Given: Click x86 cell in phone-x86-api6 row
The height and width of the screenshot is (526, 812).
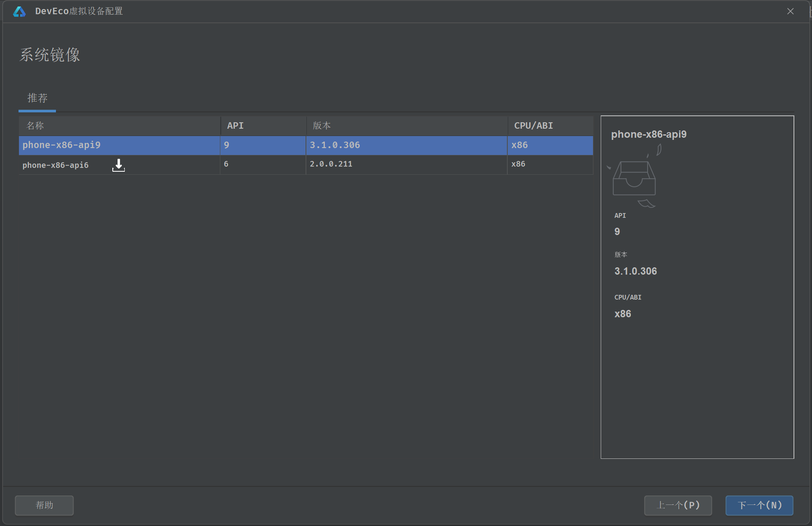Looking at the screenshot, I should (x=550, y=165).
